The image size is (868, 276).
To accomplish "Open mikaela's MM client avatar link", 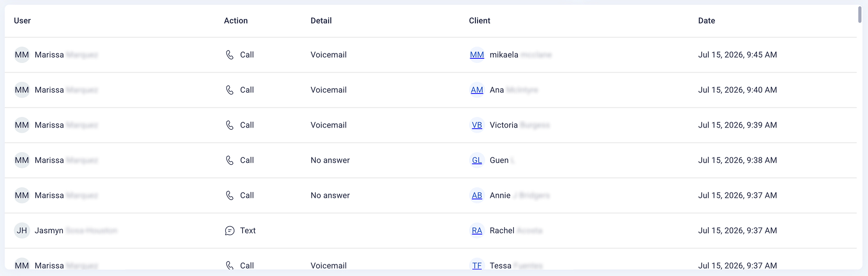I will [x=477, y=55].
